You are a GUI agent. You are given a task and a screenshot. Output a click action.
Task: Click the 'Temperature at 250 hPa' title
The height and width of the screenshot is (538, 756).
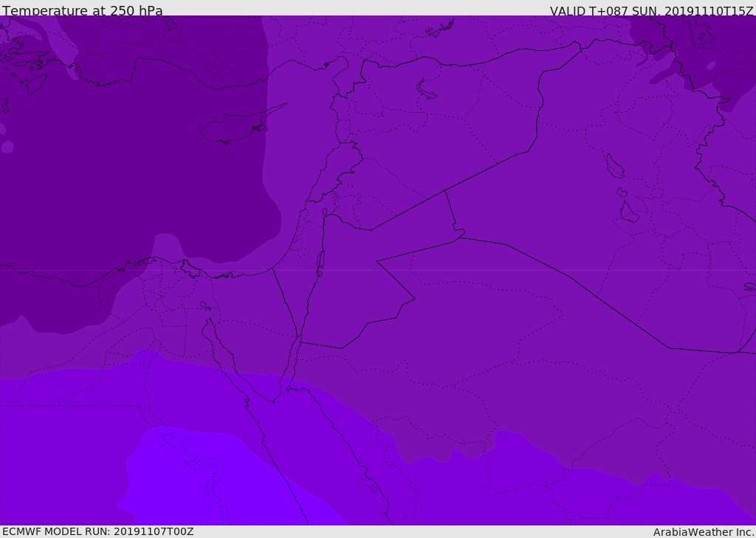click(82, 11)
